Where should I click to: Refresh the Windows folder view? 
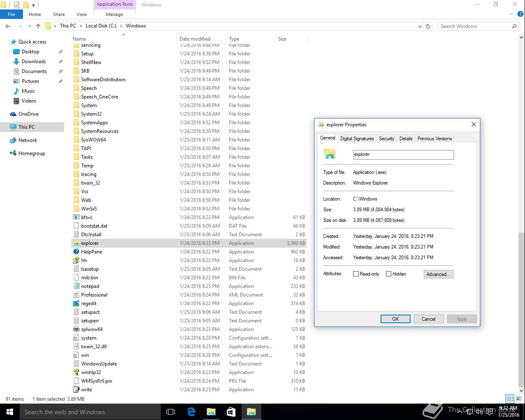coord(428,26)
